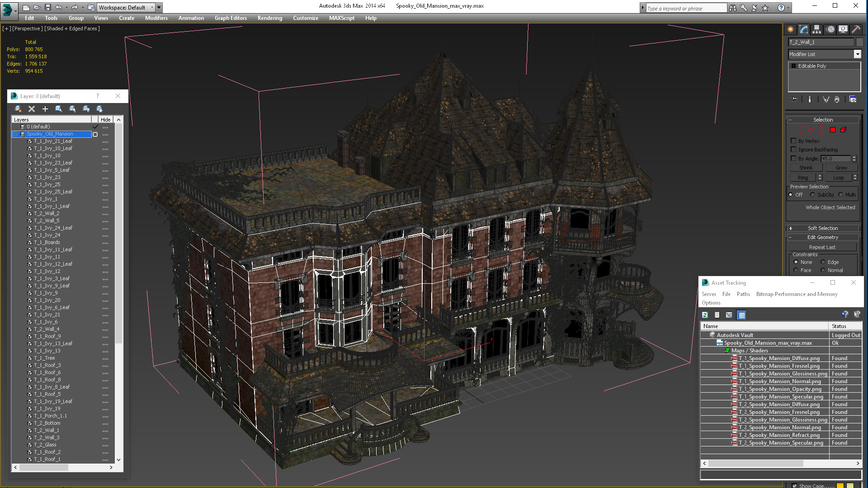The image size is (868, 488).
Task: Enable Ignore Backfacing checkbox
Action: click(x=793, y=150)
